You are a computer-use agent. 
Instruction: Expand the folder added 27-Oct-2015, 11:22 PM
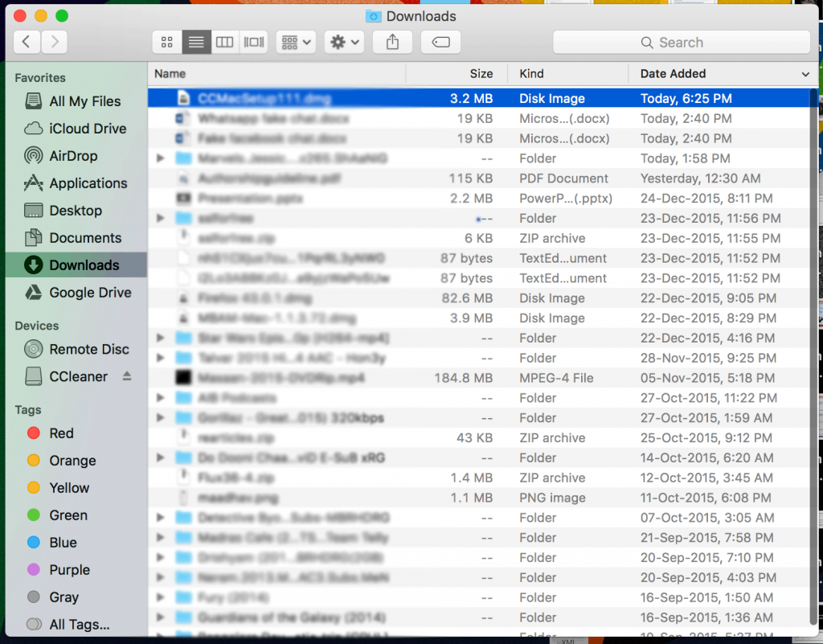coord(161,398)
